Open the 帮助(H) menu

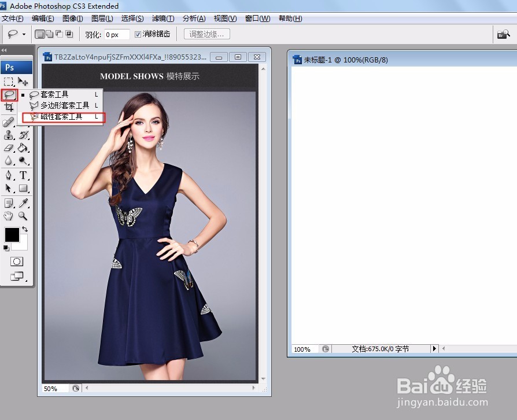click(290, 19)
